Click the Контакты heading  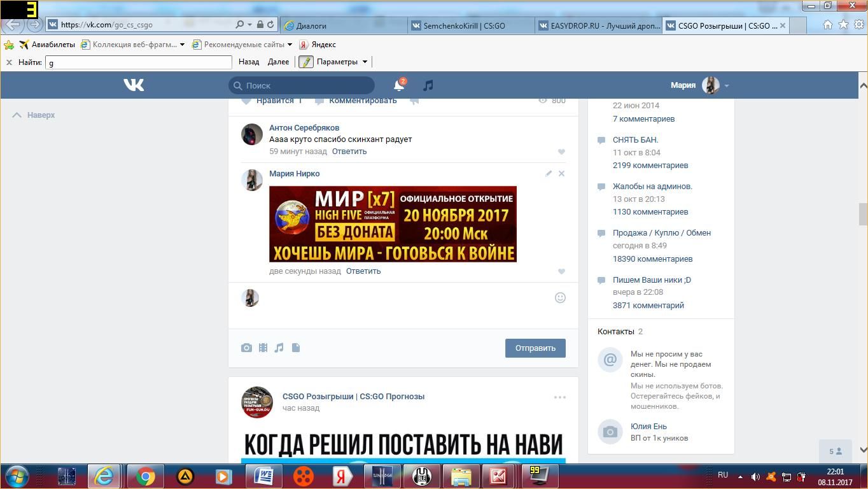(x=616, y=332)
